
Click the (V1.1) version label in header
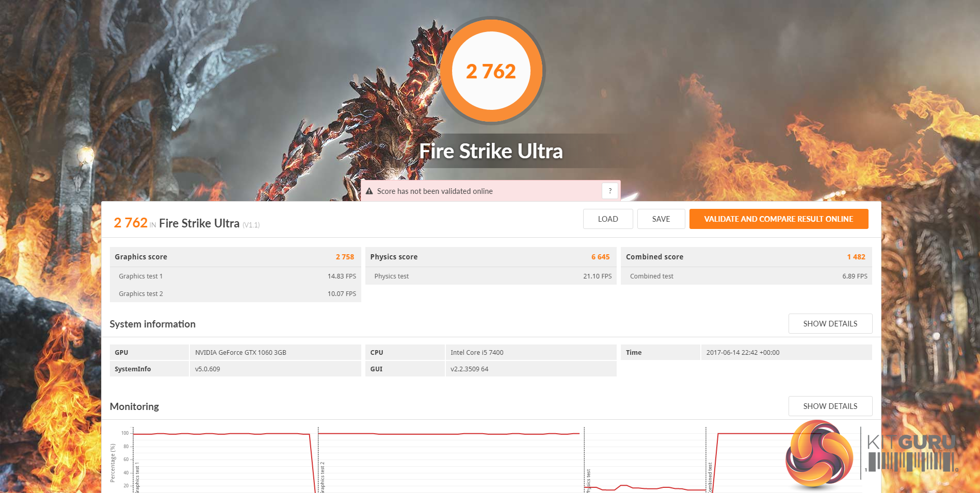coord(251,225)
